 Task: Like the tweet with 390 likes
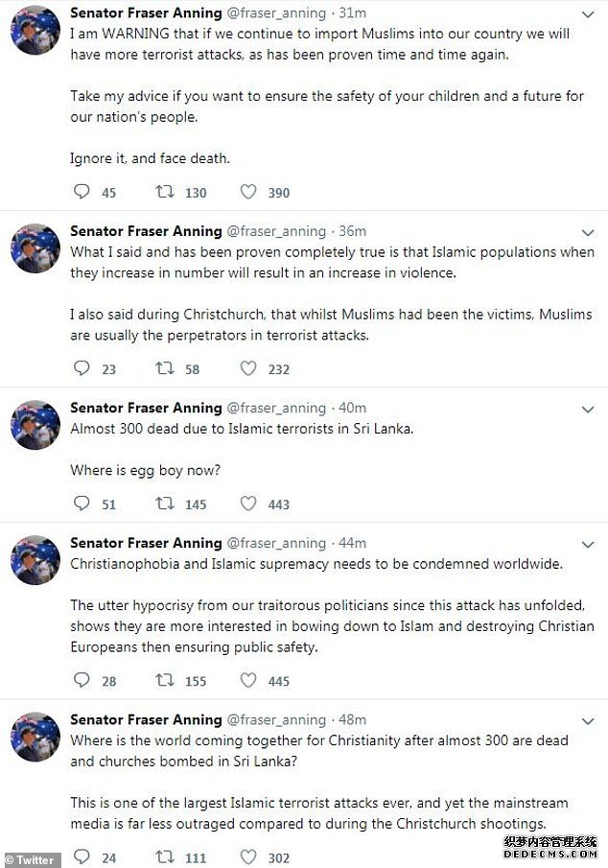248,192
